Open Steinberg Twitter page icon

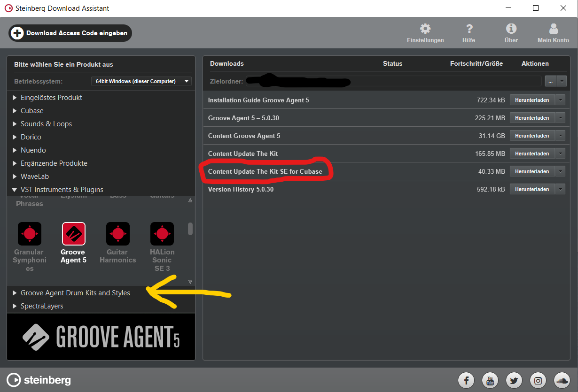point(514,380)
